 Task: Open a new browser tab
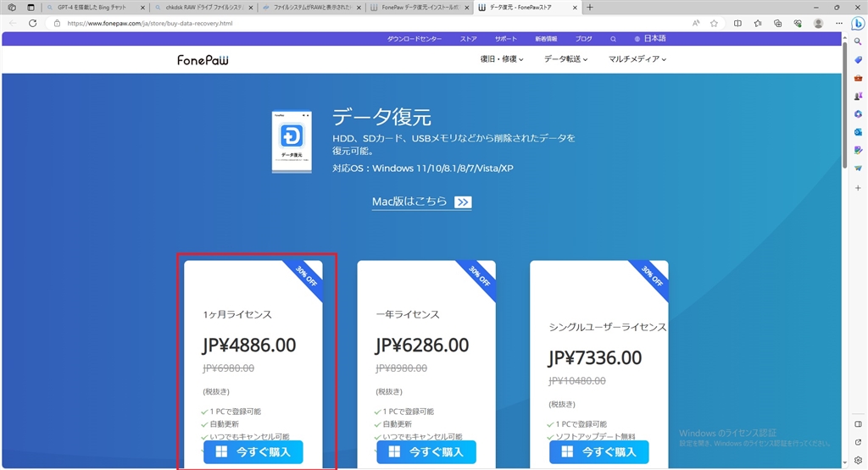[x=590, y=8]
